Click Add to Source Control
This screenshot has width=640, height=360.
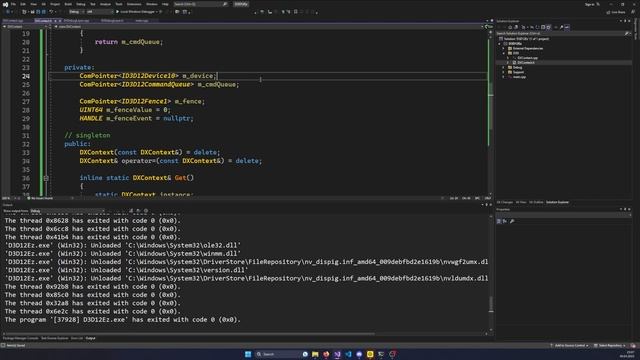[570, 345]
